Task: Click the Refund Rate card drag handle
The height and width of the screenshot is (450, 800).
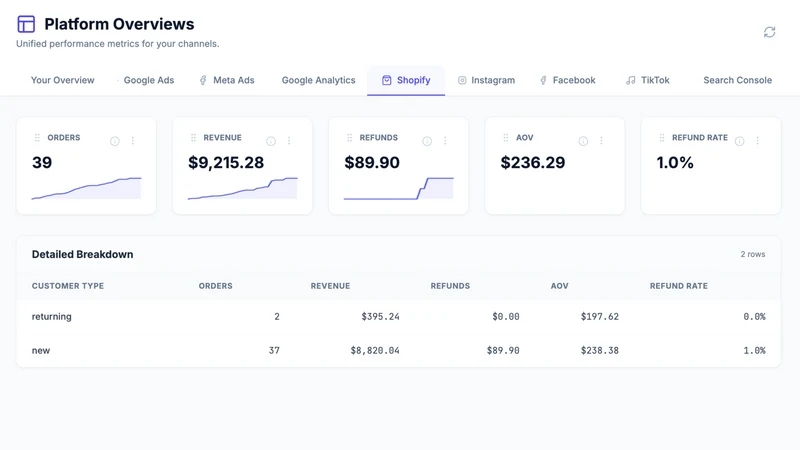Action: click(662, 138)
